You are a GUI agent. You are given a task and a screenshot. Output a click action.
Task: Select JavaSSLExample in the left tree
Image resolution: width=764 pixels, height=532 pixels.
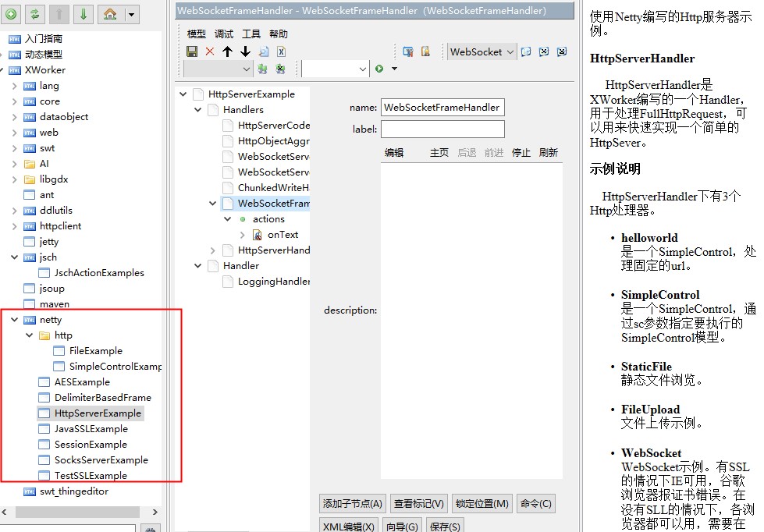91,429
